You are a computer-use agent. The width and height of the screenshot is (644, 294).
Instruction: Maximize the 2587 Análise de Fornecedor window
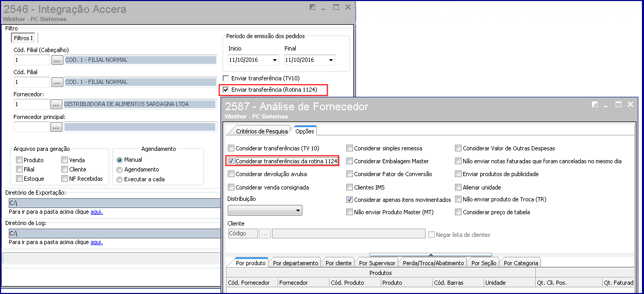[x=619, y=105]
